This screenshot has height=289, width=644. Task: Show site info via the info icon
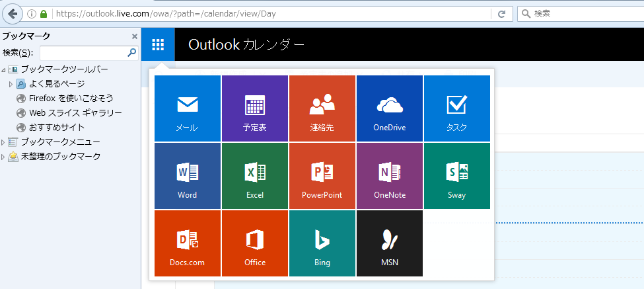32,14
